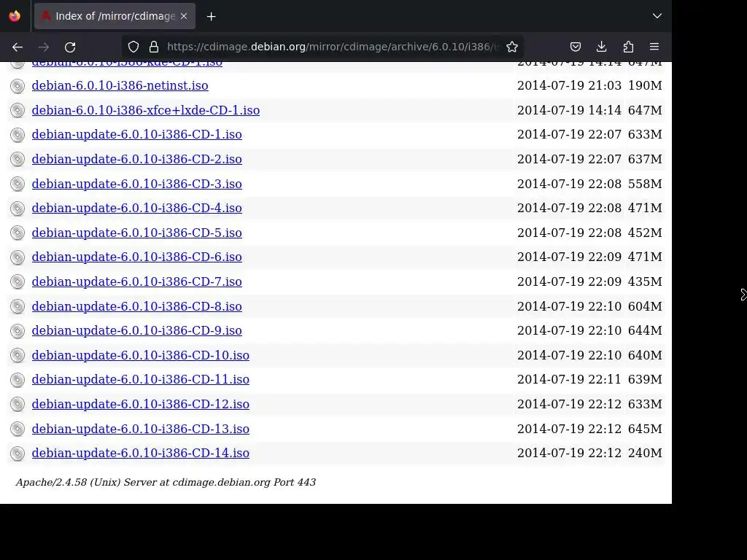The width and height of the screenshot is (747, 560).
Task: Open debian-update-6.0.10-i386-CD-1.iso link
Action: tap(136, 134)
